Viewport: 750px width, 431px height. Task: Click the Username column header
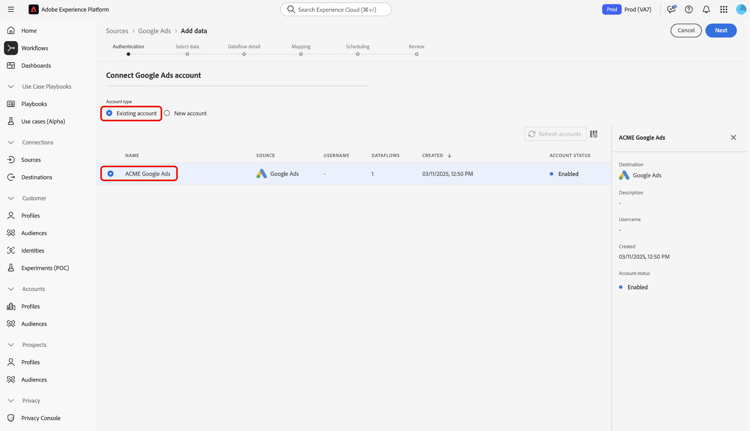point(336,155)
